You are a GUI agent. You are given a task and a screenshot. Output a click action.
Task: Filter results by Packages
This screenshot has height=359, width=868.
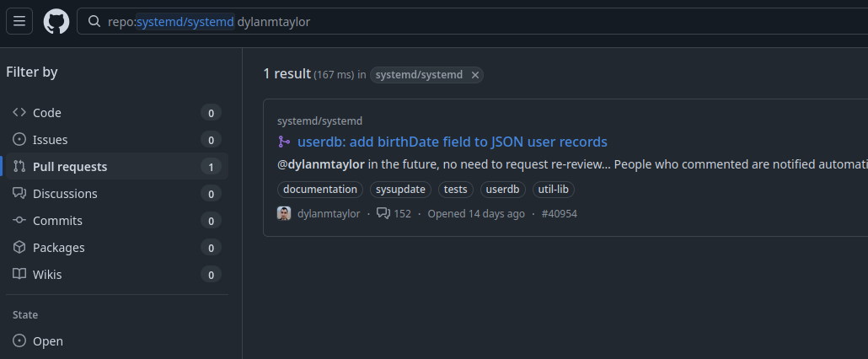(117, 248)
